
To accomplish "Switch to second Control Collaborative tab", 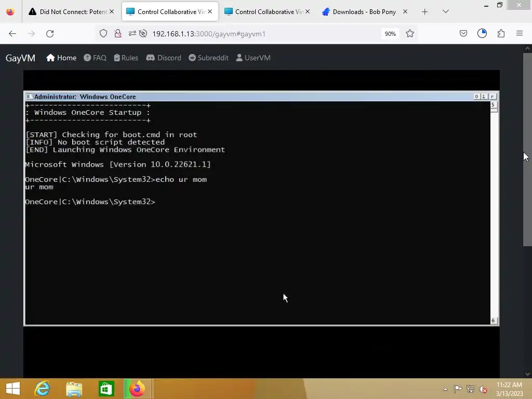I will point(268,12).
